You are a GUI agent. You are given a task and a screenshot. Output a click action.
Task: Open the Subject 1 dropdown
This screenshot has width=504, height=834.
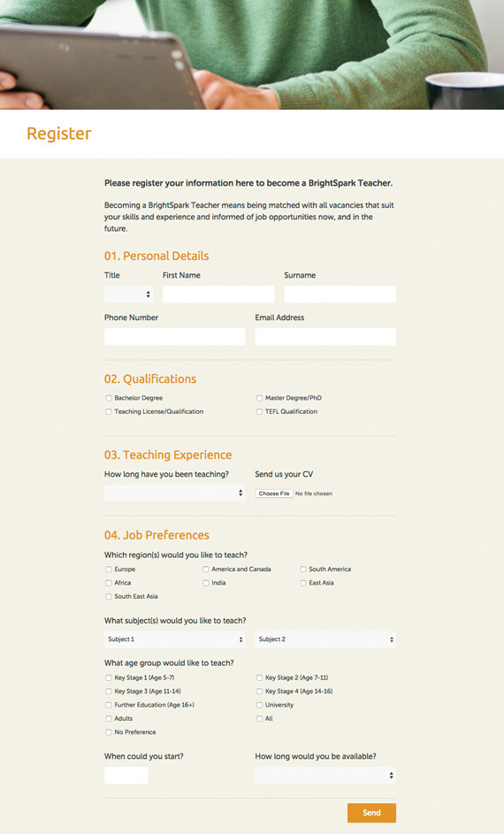point(175,639)
